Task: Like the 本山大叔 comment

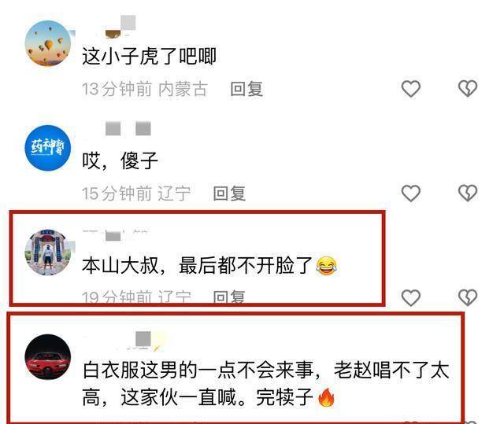Action: (411, 297)
